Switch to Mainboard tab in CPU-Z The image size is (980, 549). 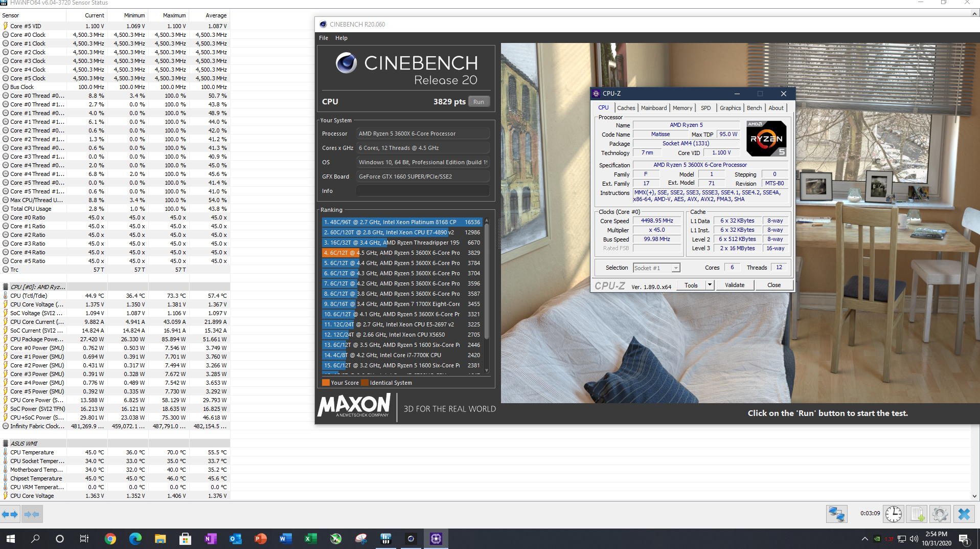(654, 108)
